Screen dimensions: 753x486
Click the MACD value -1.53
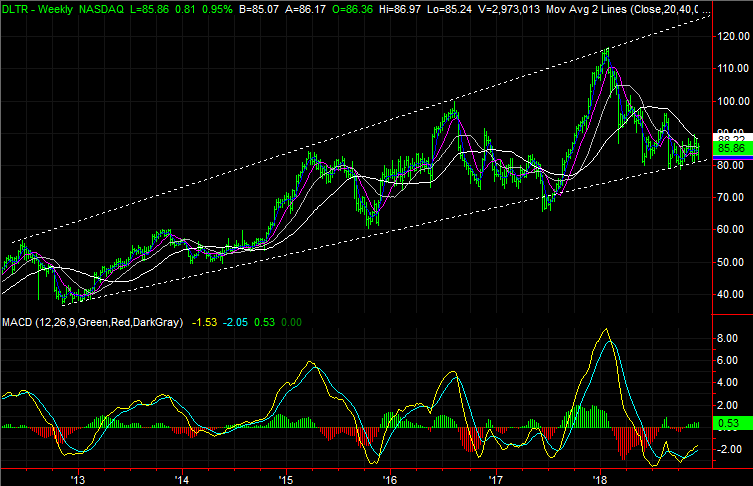click(205, 322)
